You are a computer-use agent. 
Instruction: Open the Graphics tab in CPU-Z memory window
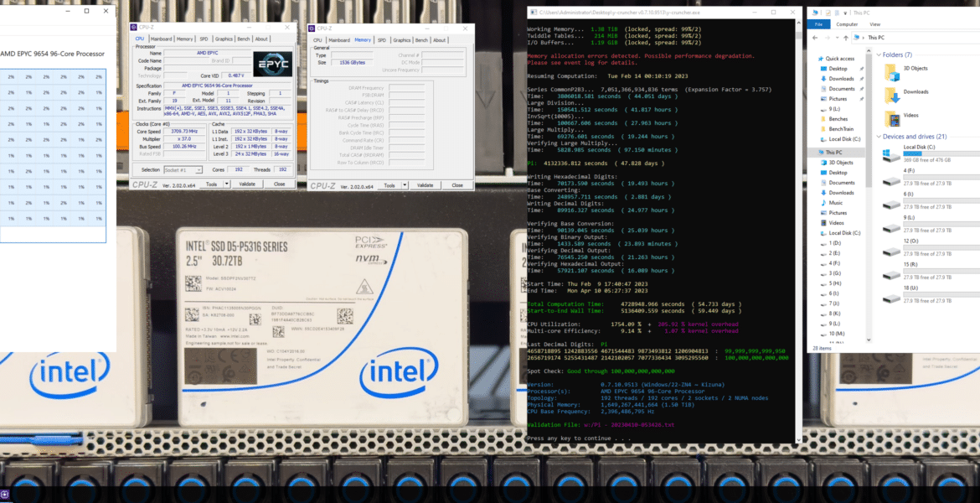pos(401,40)
